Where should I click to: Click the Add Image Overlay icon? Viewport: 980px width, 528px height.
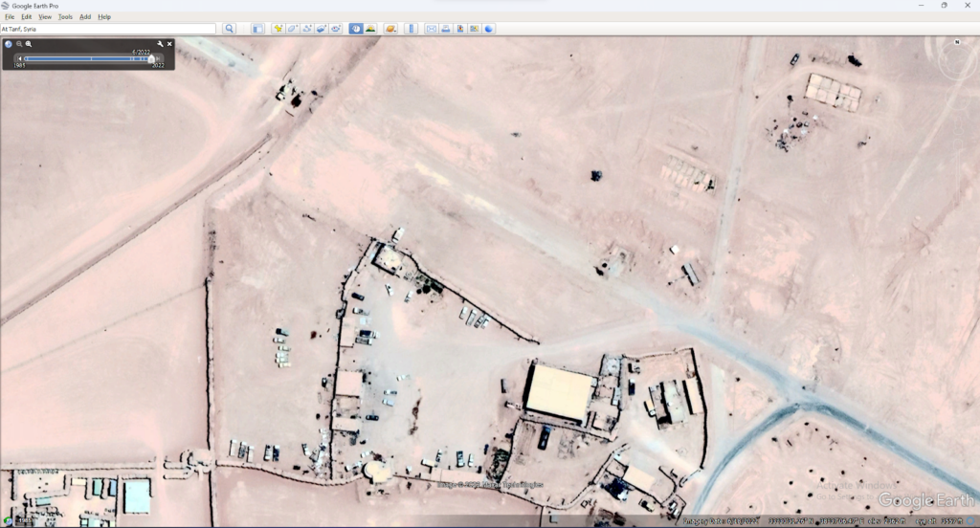pos(321,29)
